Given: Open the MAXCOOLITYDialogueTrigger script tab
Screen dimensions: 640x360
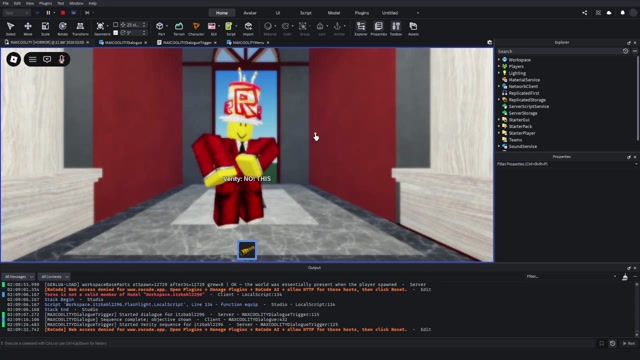Looking at the screenshot, I should [x=187, y=42].
